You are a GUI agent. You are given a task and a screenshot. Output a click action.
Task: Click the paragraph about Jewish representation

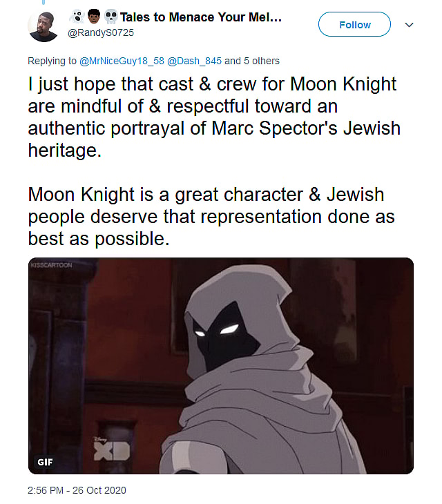point(211,216)
